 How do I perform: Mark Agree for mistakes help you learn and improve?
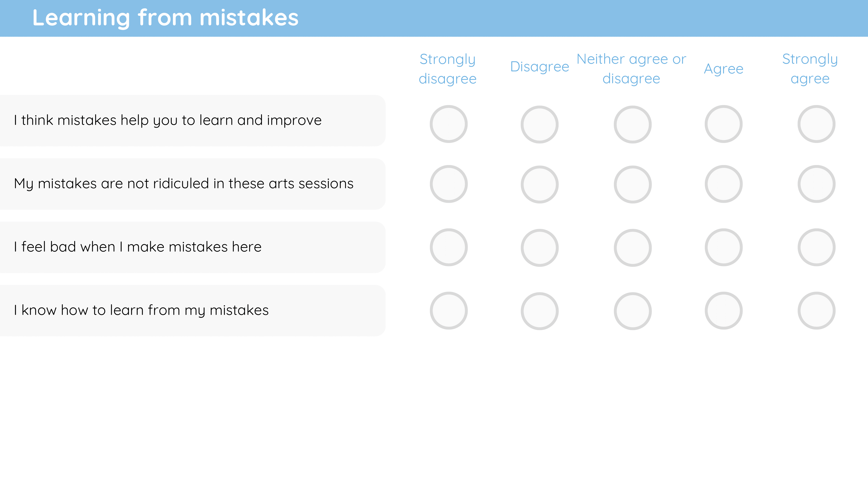(x=723, y=124)
